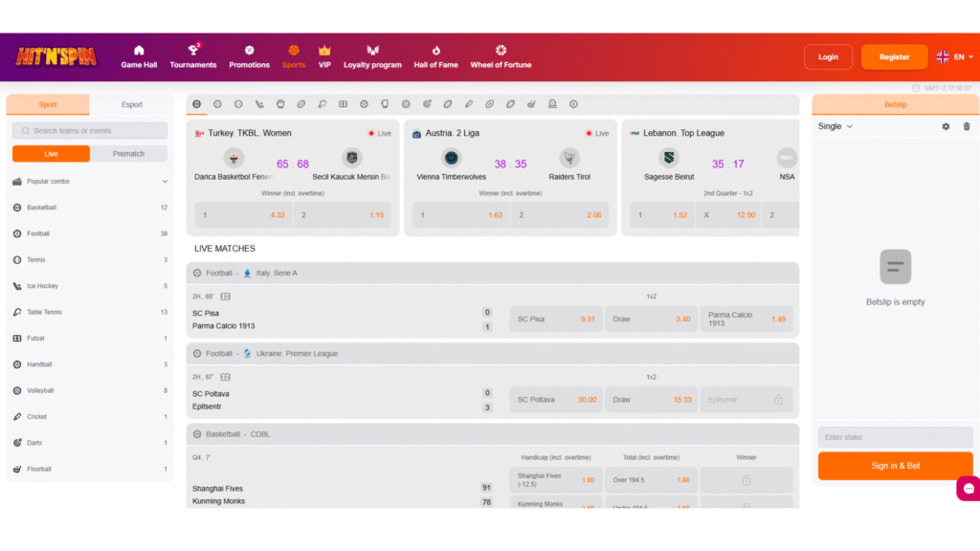Open the Single bet type dropdown
This screenshot has height=551, width=980.
(835, 126)
